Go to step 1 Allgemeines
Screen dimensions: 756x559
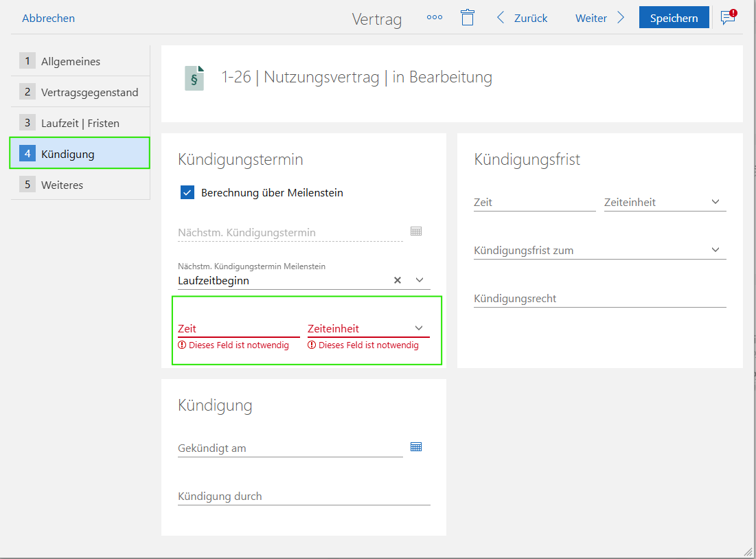80,61
